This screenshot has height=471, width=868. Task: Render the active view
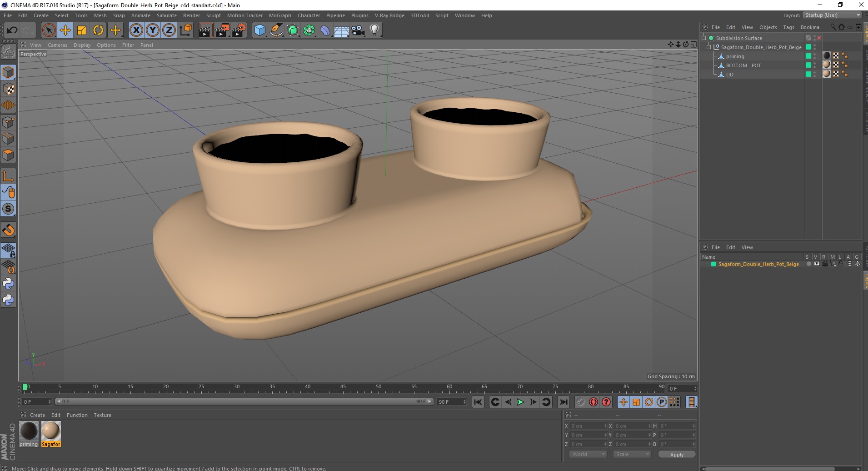click(x=205, y=30)
